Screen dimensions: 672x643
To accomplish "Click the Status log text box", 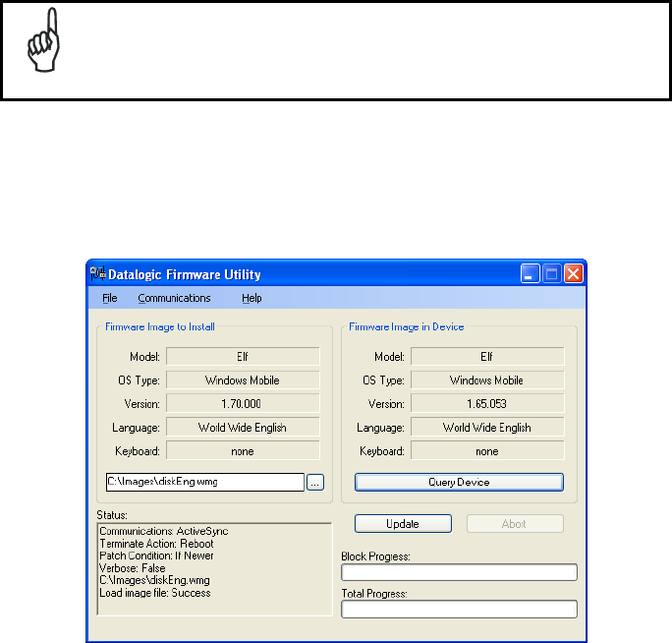I will pos(215,569).
